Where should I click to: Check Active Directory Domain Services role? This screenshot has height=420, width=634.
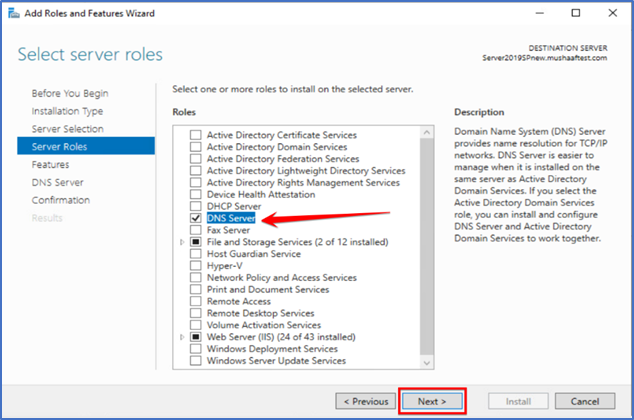(196, 147)
